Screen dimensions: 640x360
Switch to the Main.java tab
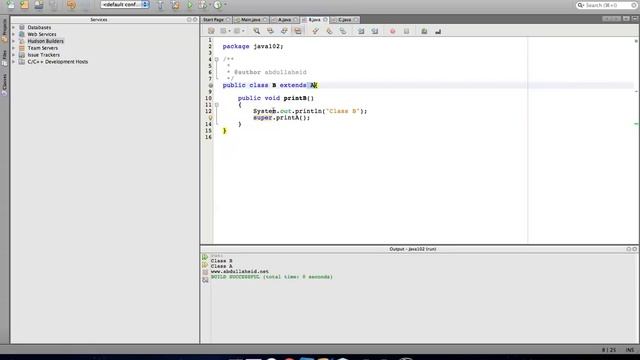[250, 20]
